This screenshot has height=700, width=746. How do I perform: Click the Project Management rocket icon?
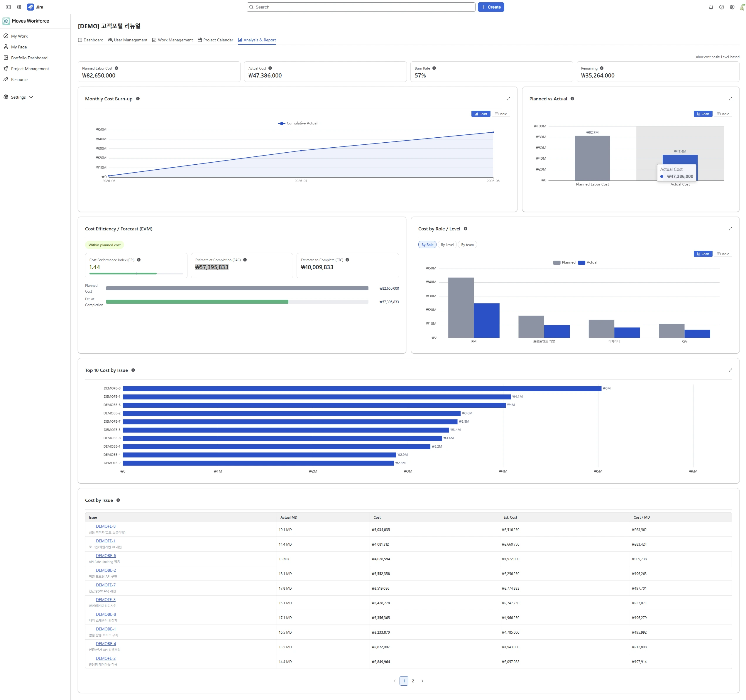(6, 69)
